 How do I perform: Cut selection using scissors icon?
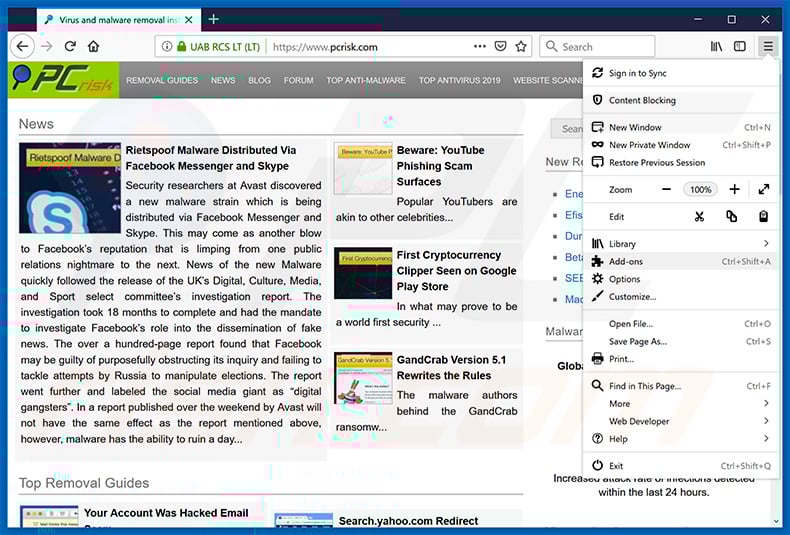pos(699,217)
